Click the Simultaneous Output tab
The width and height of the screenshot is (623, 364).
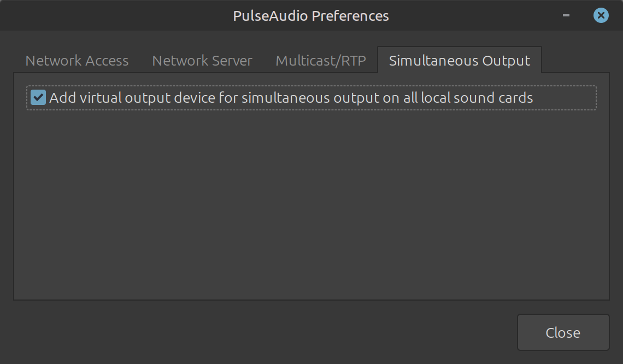(x=460, y=61)
